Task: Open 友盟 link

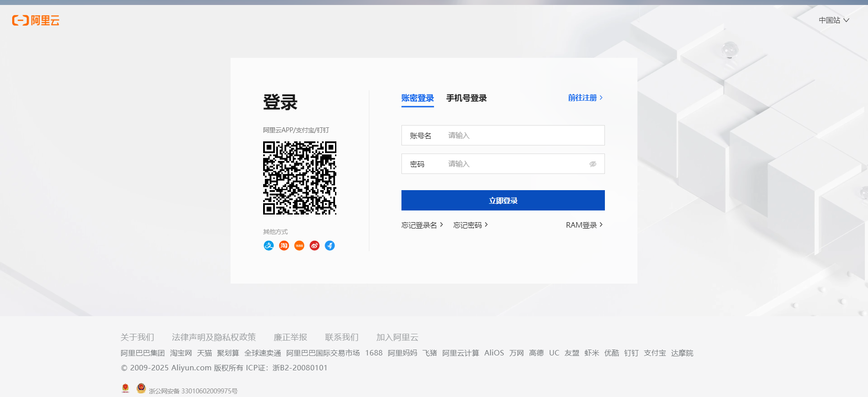Action: (x=572, y=353)
